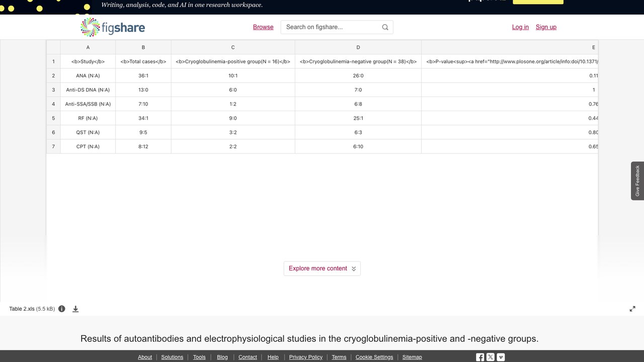The image size is (644, 362).
Task: Open the Browse link
Action: point(263,27)
